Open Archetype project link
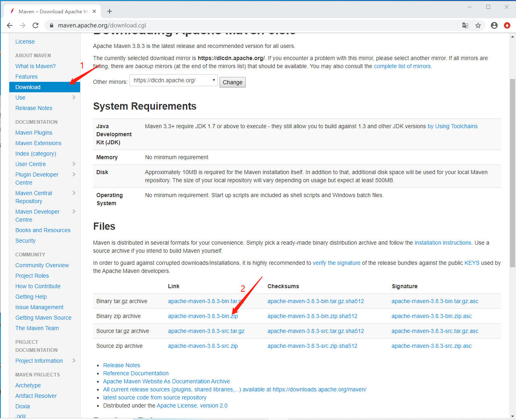516x420 pixels. [28, 385]
